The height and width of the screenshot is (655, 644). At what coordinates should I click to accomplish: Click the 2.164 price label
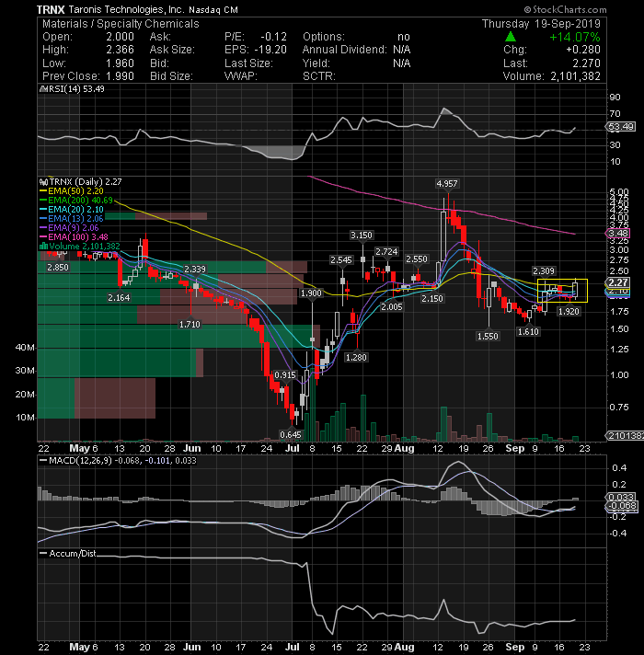[x=119, y=298]
